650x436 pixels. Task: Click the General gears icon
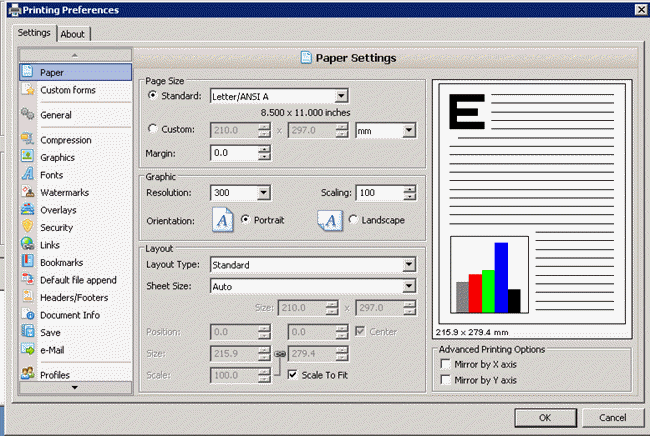[27, 114]
